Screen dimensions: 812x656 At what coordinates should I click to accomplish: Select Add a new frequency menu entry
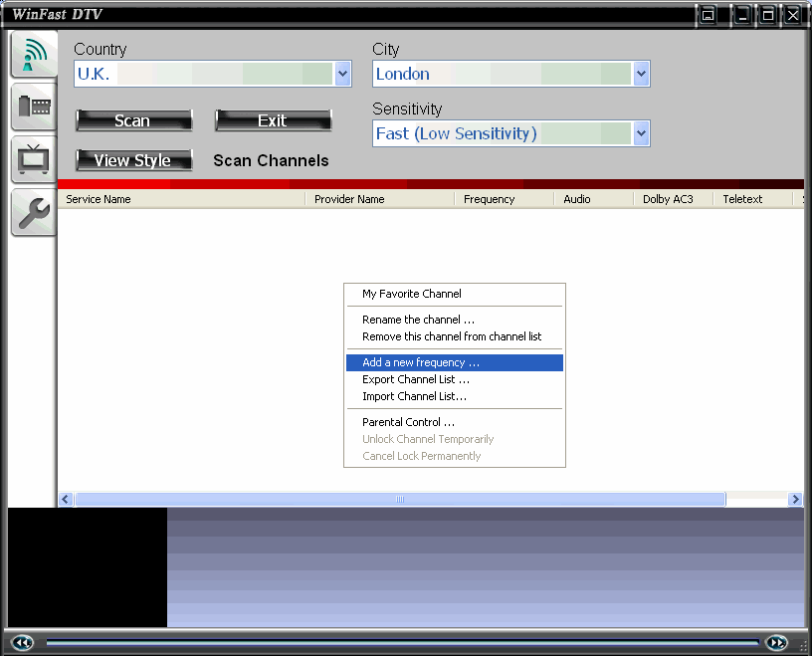point(455,362)
